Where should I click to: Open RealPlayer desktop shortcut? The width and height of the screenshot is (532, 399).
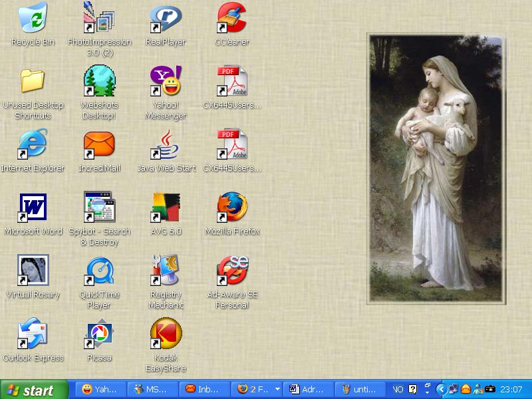tap(166, 19)
